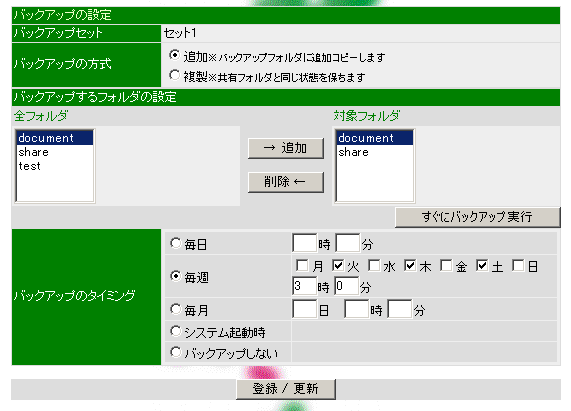The width and height of the screenshot is (571, 411).
Task: Select document in the 全フォルダ list
Action: 55,138
